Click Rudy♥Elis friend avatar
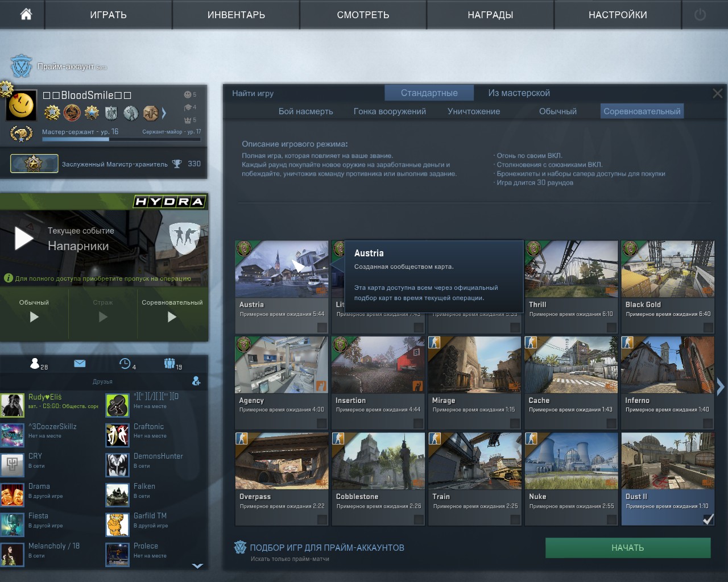 click(12, 405)
